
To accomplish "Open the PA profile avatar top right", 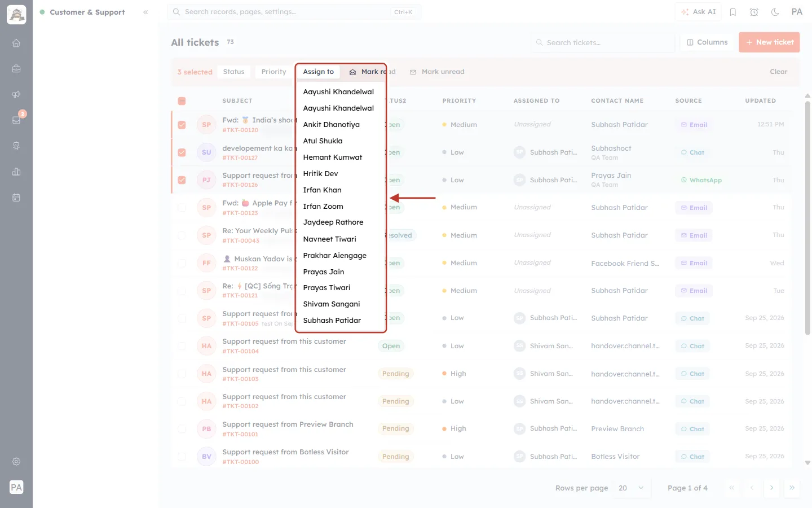I will [797, 12].
